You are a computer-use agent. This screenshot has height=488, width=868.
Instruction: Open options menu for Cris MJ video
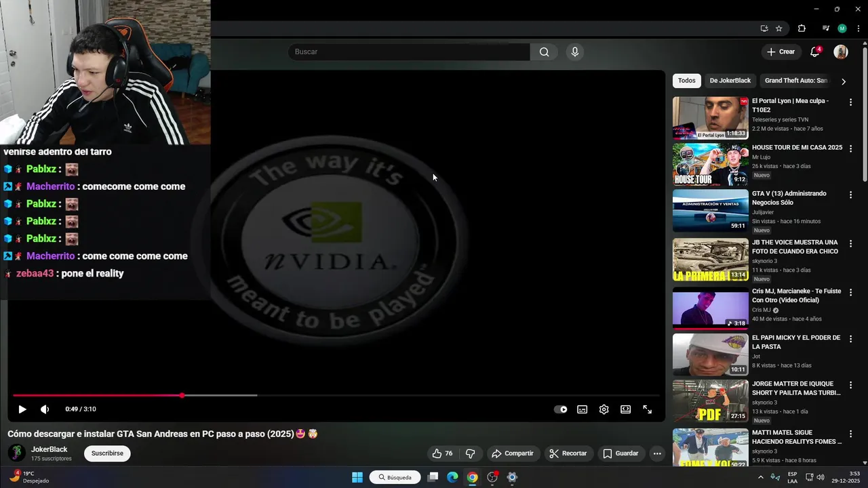click(x=850, y=293)
